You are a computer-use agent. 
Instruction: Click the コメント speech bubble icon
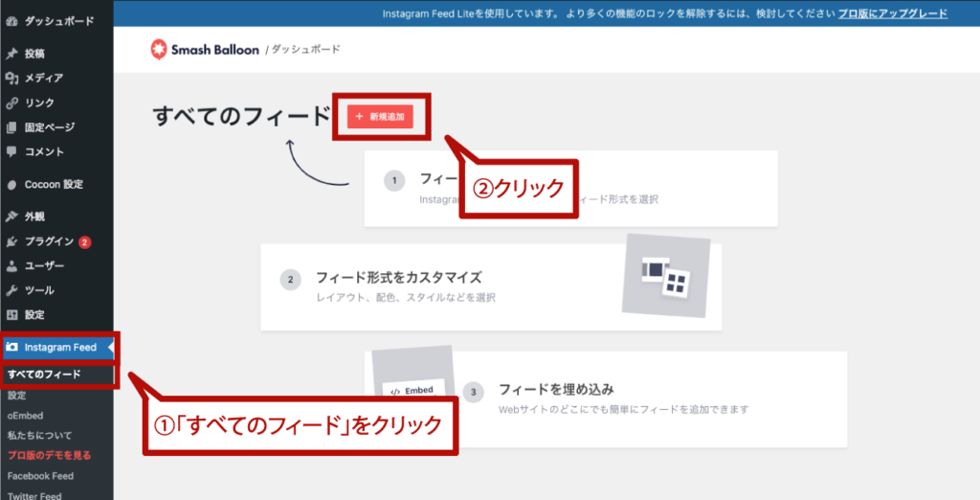click(11, 151)
